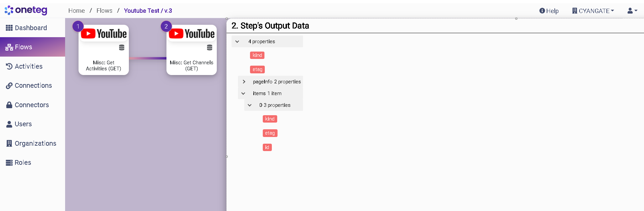Select step number 2 badge
The height and width of the screenshot is (211, 644).
click(166, 26)
